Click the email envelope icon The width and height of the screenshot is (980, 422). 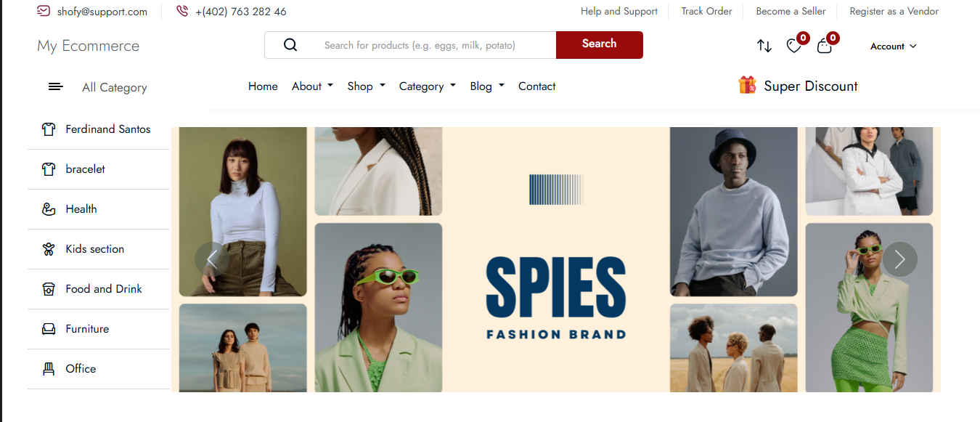[44, 12]
